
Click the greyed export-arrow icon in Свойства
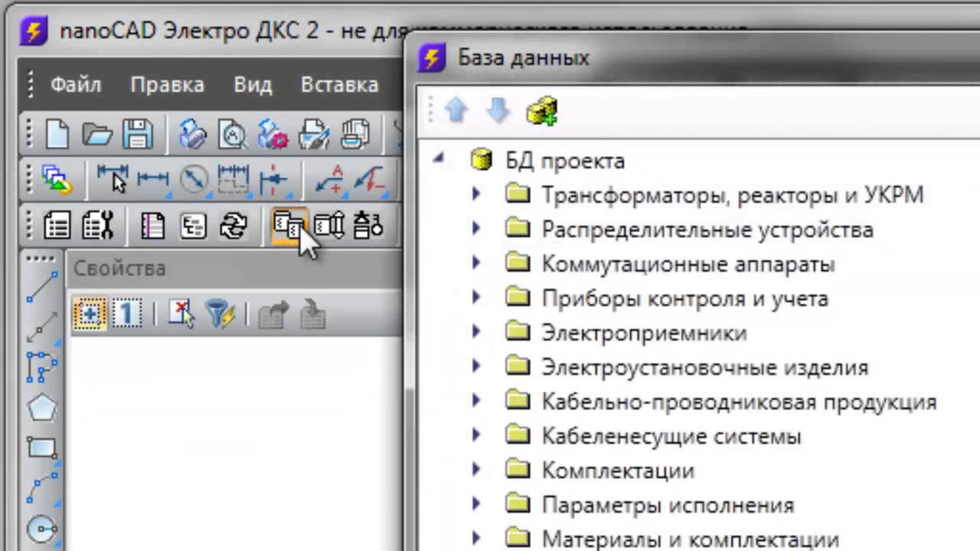(x=273, y=315)
